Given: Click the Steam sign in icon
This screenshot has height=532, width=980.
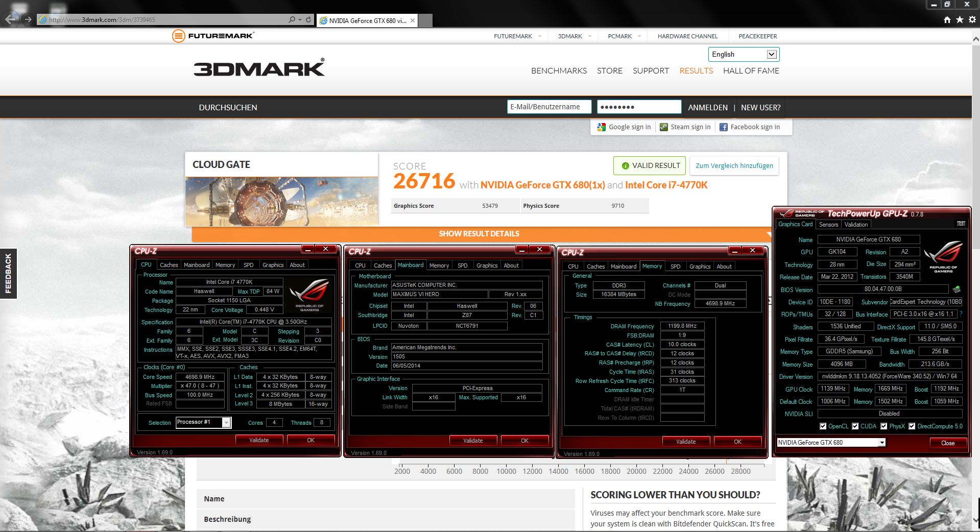Looking at the screenshot, I should tap(664, 127).
